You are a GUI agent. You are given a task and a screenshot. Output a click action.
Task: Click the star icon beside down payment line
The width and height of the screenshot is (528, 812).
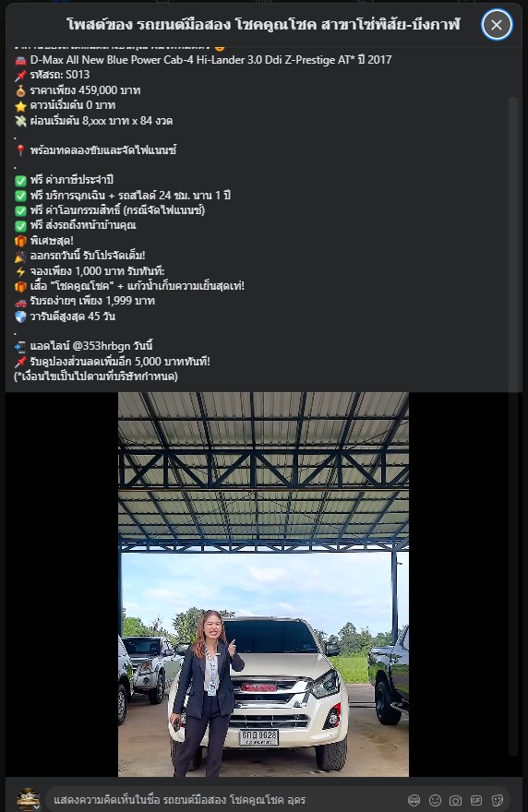pos(20,105)
